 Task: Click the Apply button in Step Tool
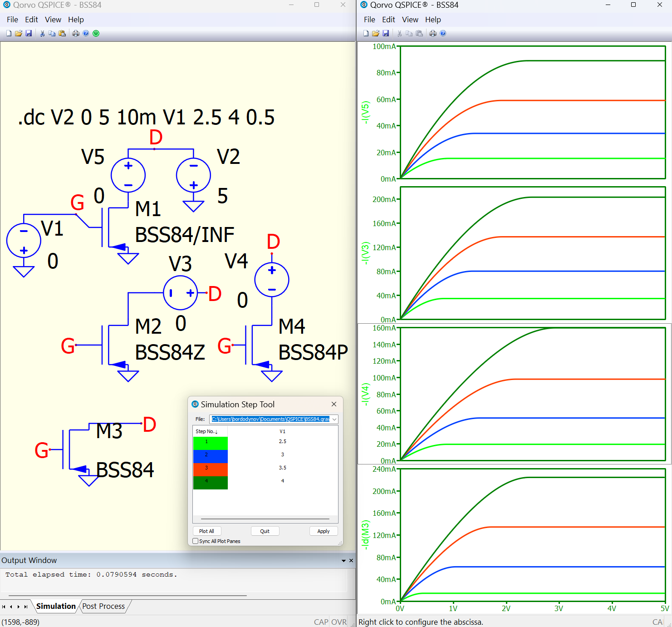324,531
